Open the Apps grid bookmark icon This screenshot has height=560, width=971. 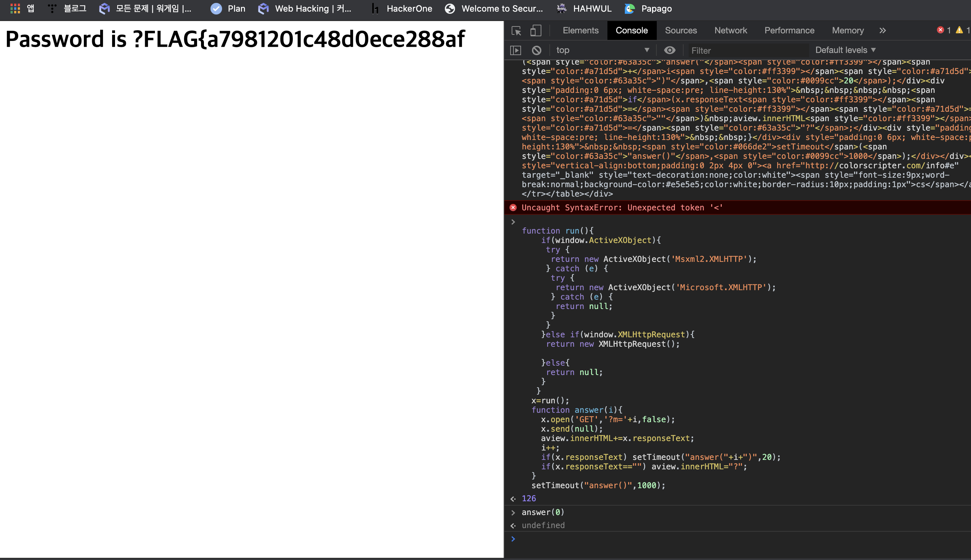coord(15,8)
